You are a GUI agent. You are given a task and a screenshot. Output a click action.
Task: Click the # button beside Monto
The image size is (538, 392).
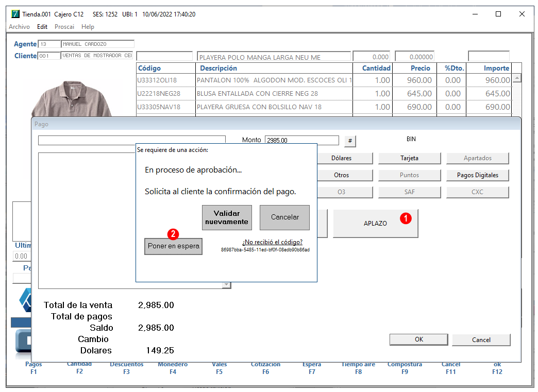coord(349,141)
